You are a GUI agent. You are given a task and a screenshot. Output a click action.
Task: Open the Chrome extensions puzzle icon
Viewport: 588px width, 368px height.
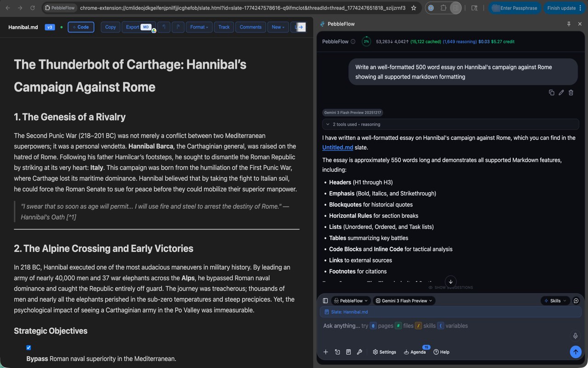pos(443,8)
